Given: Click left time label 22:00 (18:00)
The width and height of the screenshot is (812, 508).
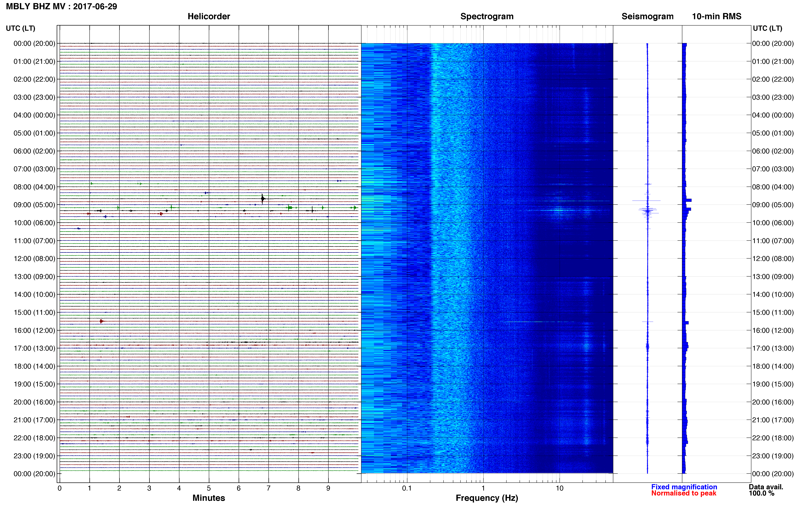Looking at the screenshot, I should pos(34,438).
